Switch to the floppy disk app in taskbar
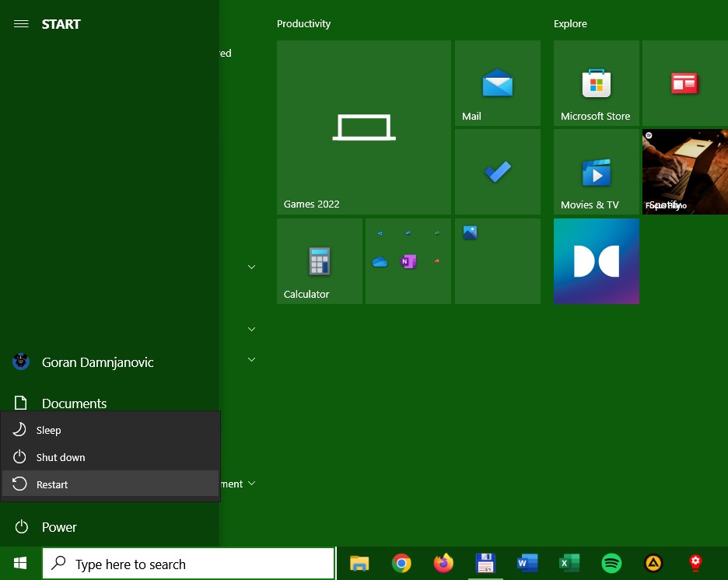Viewport: 728px width, 580px height. [x=485, y=564]
